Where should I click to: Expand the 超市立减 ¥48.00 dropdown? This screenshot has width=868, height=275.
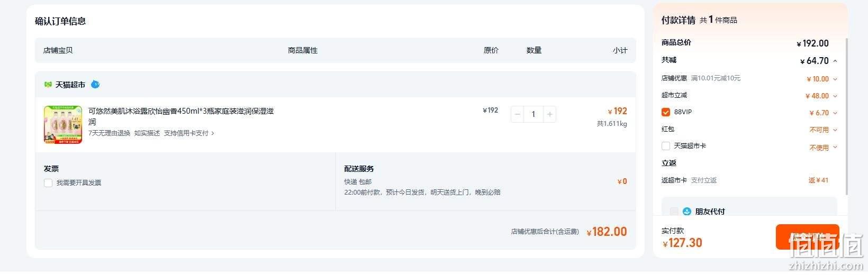click(835, 96)
